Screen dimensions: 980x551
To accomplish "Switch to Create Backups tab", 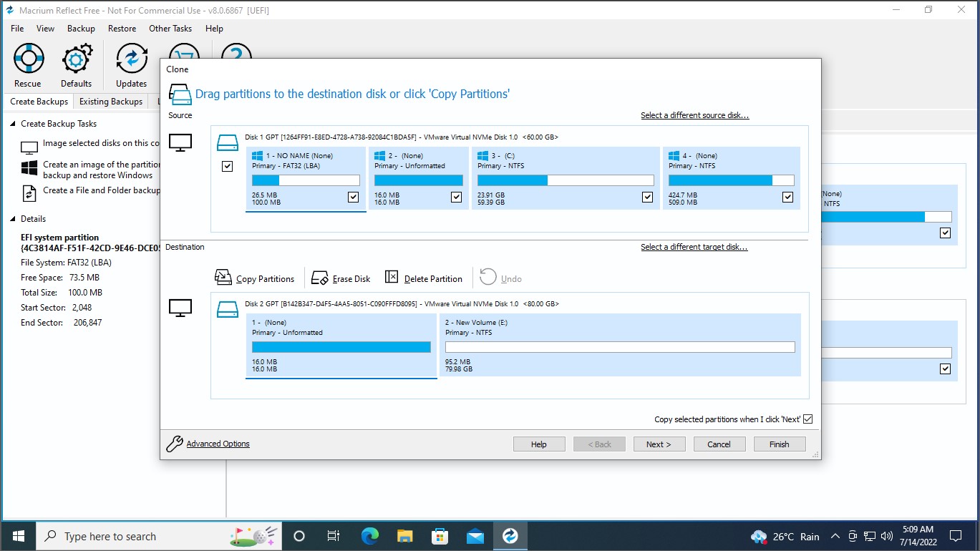I will tap(39, 102).
